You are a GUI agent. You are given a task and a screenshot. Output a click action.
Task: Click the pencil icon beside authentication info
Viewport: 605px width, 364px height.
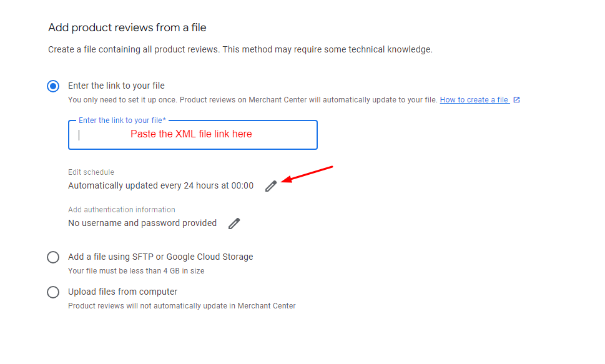coord(234,224)
